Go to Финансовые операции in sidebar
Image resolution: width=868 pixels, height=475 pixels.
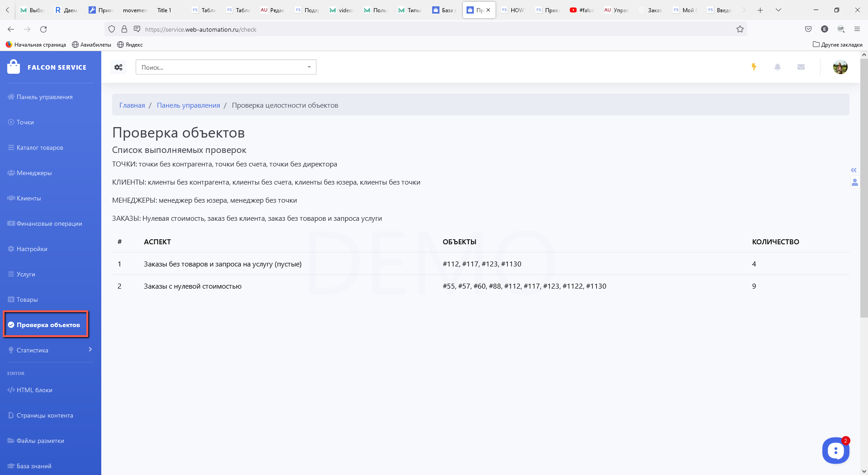(x=49, y=223)
